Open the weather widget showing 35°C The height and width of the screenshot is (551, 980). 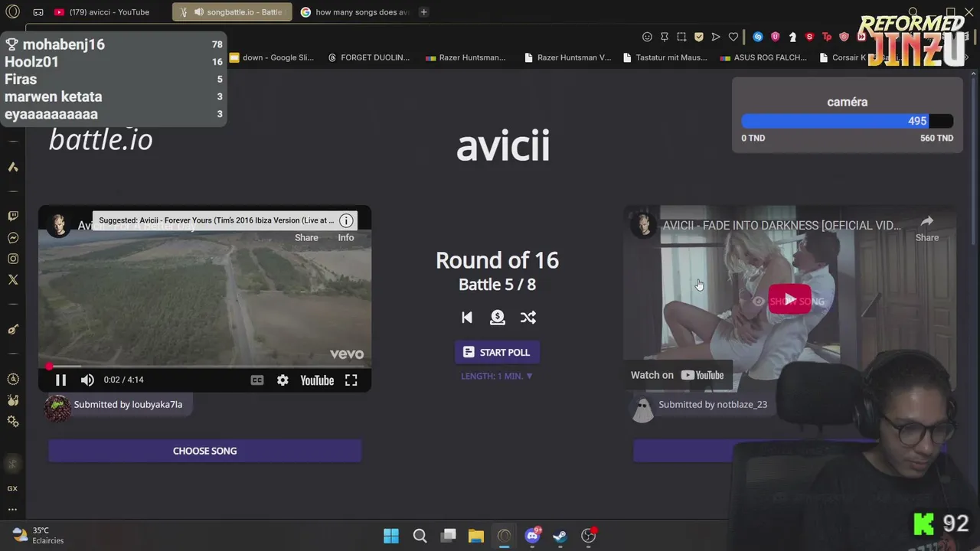(x=38, y=535)
